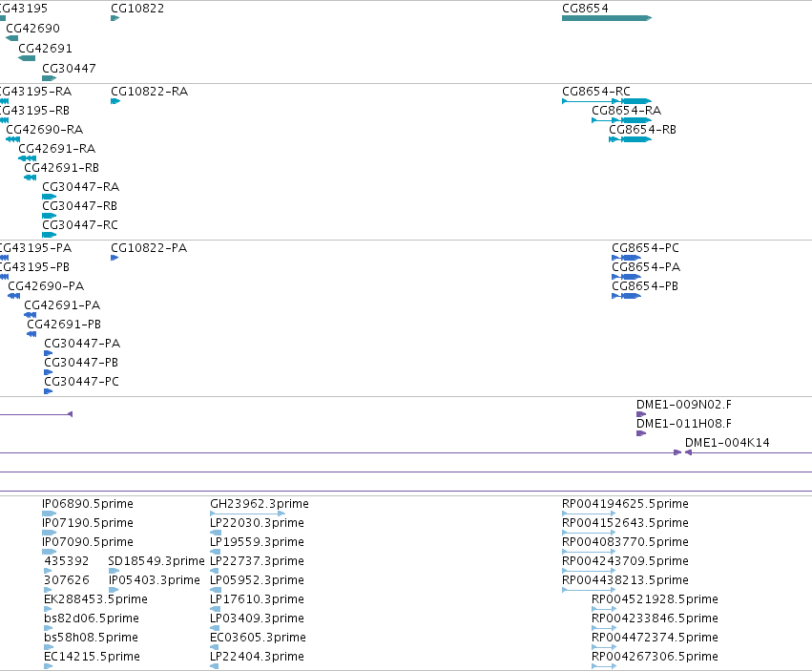This screenshot has width=812, height=671.
Task: Open EST GH23962.3prime
Action: coord(247,514)
